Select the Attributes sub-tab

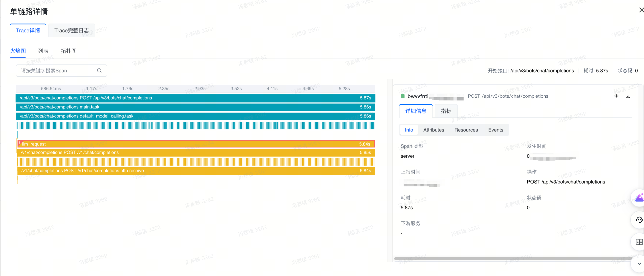[434, 130]
